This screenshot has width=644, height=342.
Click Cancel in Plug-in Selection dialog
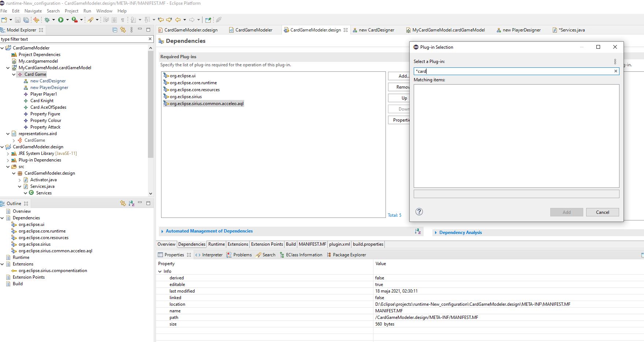point(602,212)
